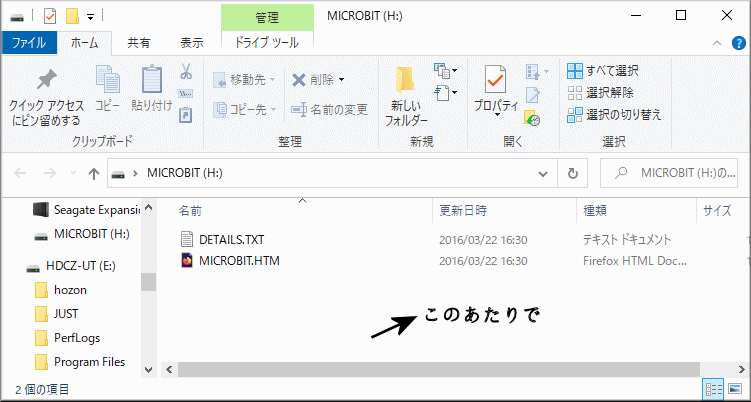Image resolution: width=751 pixels, height=402 pixels.
Task: Click the Forward navigation arrow
Action: (x=50, y=173)
